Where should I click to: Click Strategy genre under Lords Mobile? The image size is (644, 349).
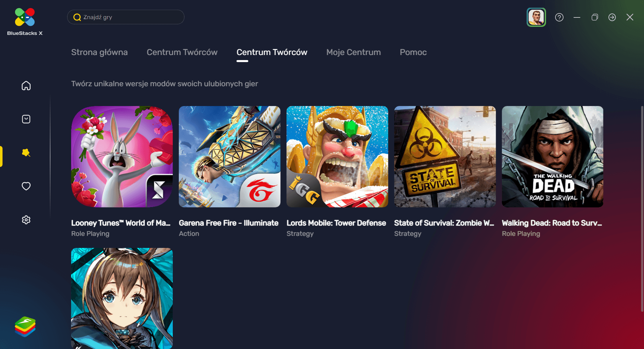300,234
